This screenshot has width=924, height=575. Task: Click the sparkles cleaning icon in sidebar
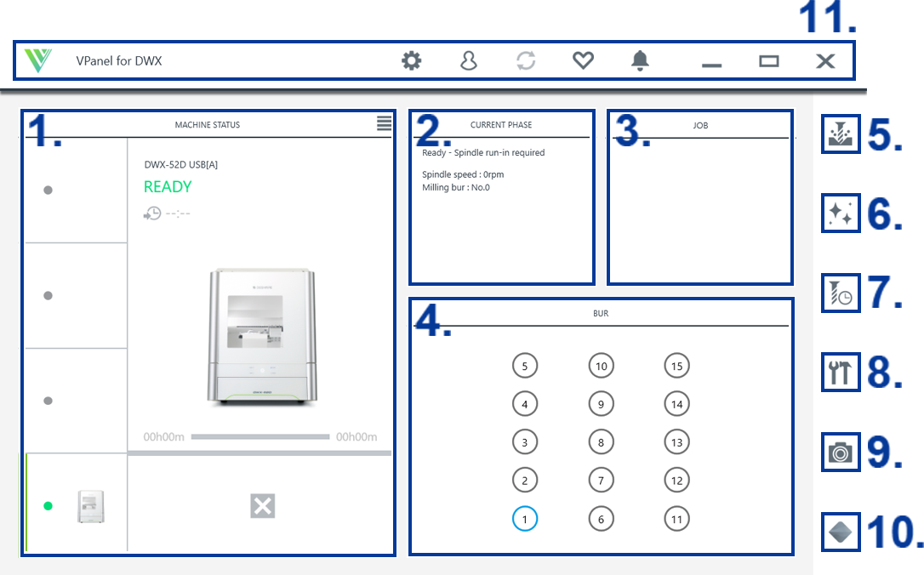tap(841, 213)
